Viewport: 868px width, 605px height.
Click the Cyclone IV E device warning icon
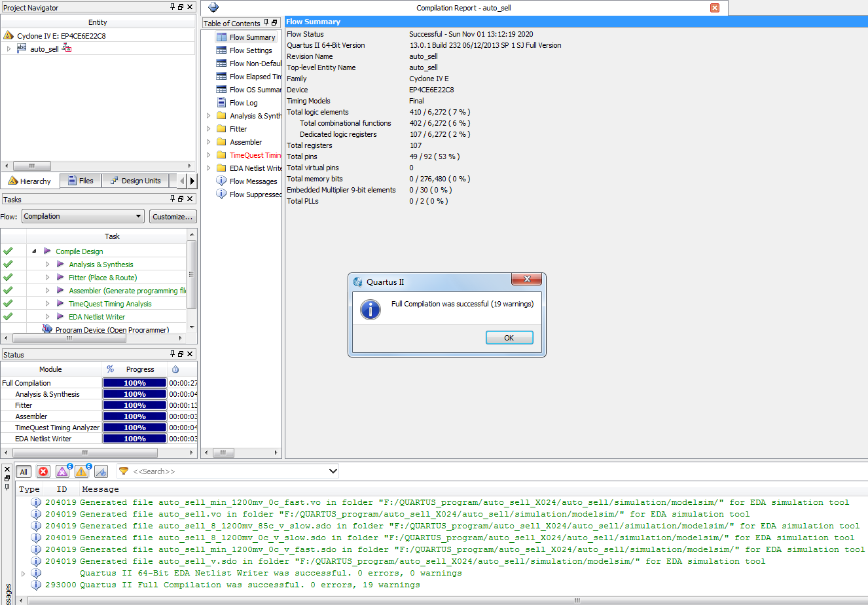[x=9, y=35]
